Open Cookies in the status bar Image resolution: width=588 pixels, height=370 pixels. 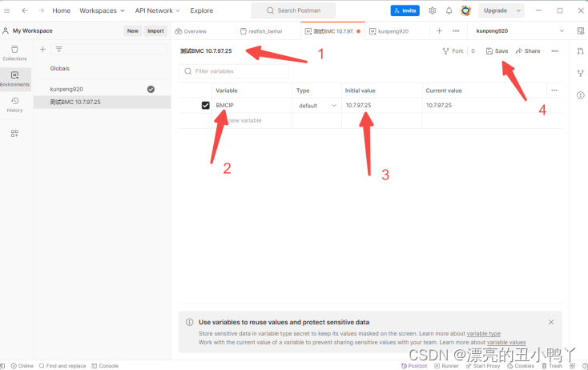click(x=521, y=366)
